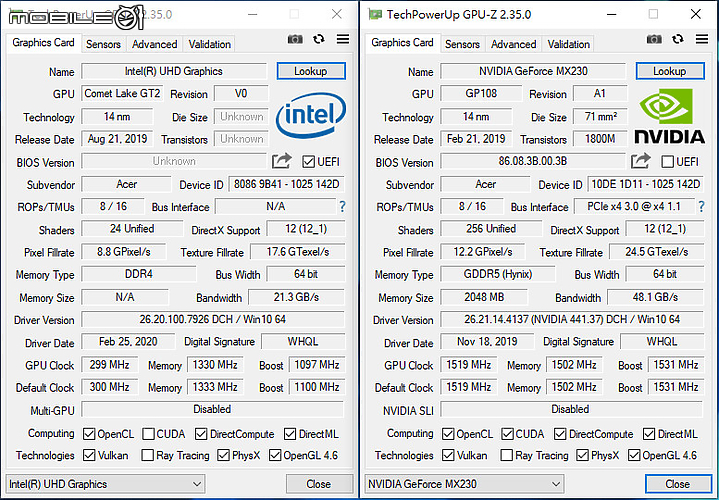The width and height of the screenshot is (719, 500).
Task: Click Lookup button in the Intel window
Action: 311,71
